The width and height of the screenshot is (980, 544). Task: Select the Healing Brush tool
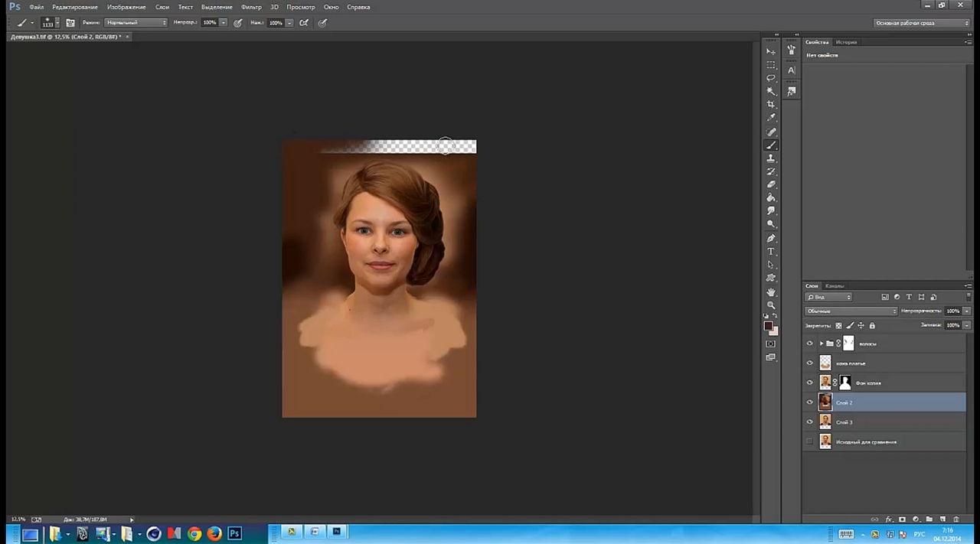pos(771,132)
